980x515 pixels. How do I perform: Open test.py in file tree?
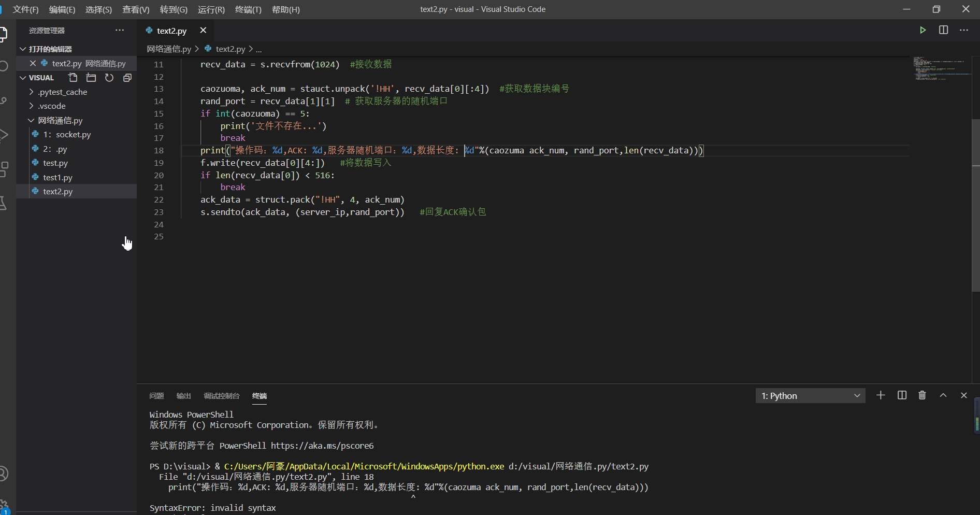click(77, 163)
